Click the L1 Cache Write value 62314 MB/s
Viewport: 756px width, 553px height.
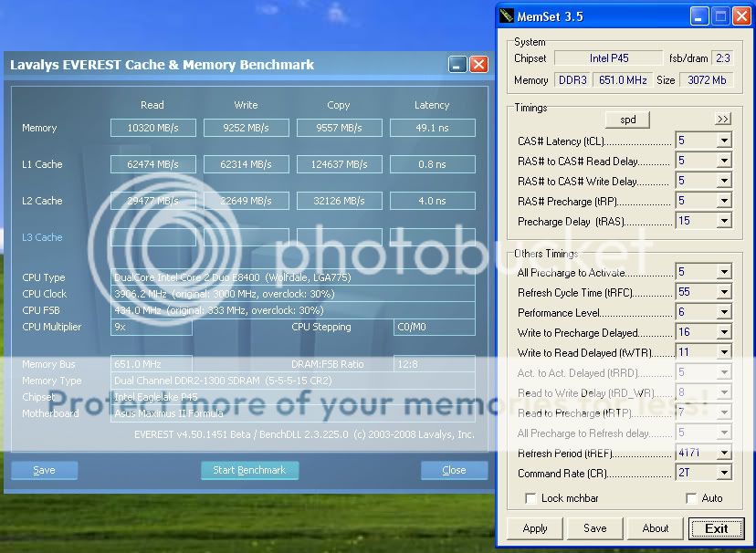click(247, 164)
